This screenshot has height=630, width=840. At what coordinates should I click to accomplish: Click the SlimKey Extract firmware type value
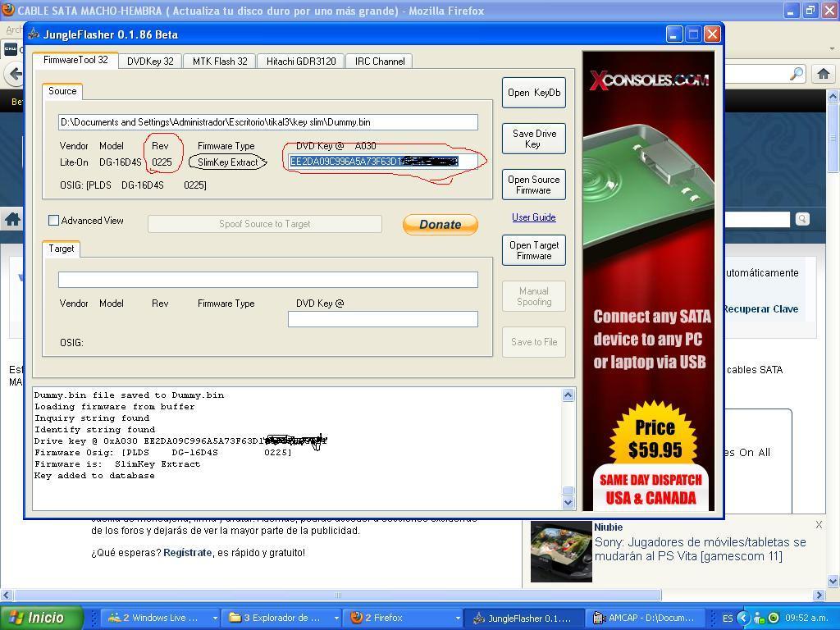tap(228, 162)
